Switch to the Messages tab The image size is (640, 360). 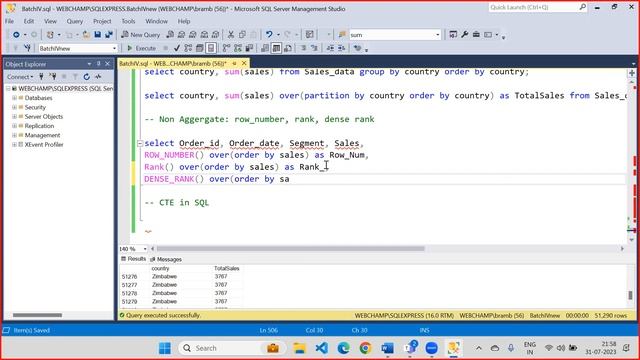pos(166,259)
